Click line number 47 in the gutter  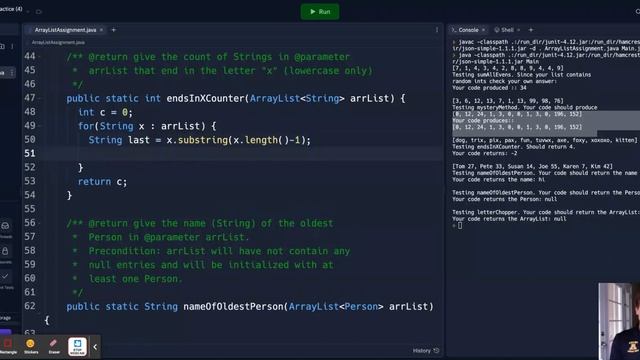(x=30, y=98)
